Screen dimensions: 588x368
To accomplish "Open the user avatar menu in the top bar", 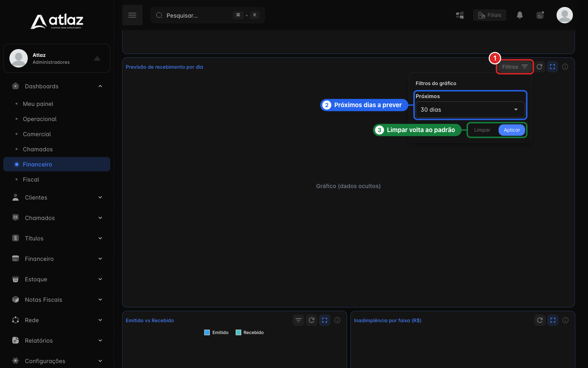I will [565, 15].
